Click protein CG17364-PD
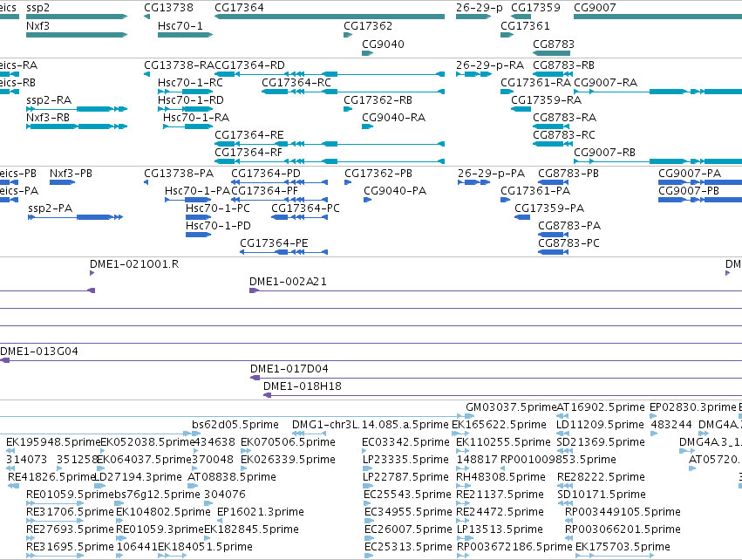This screenshot has width=742, height=560. point(279,182)
